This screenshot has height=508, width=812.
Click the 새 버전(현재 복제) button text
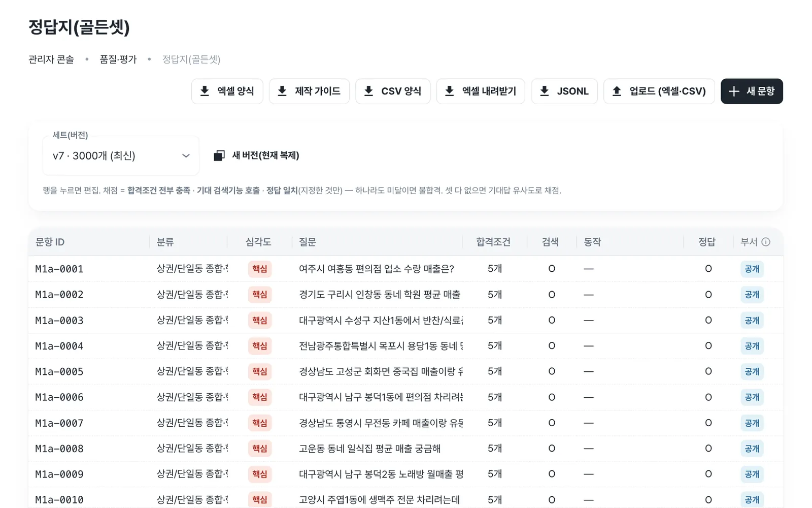[265, 155]
